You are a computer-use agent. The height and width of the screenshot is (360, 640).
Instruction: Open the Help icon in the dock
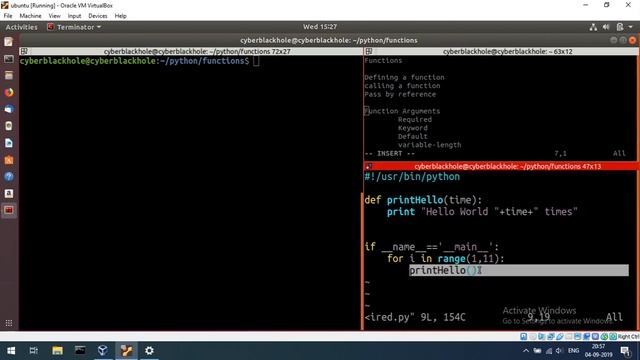pos(9,177)
